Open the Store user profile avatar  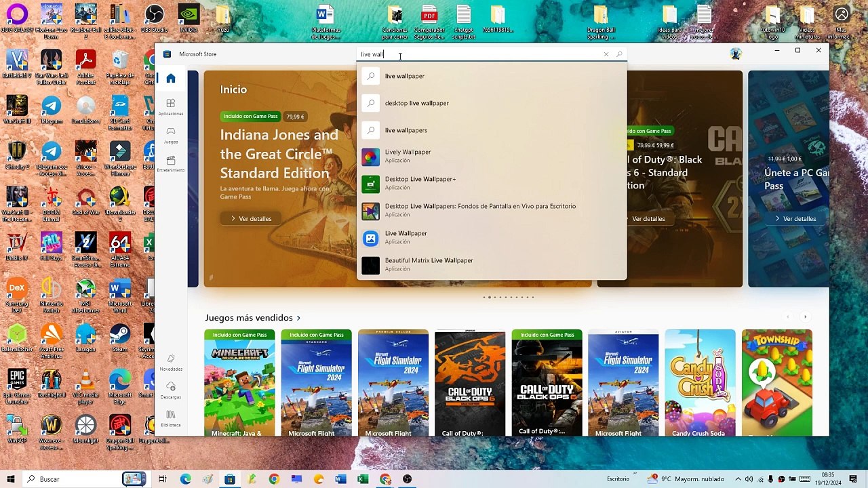pos(736,54)
